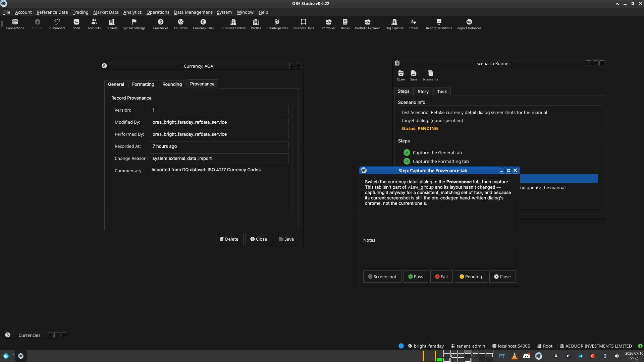Click the VLC cone tray icon

[514, 356]
